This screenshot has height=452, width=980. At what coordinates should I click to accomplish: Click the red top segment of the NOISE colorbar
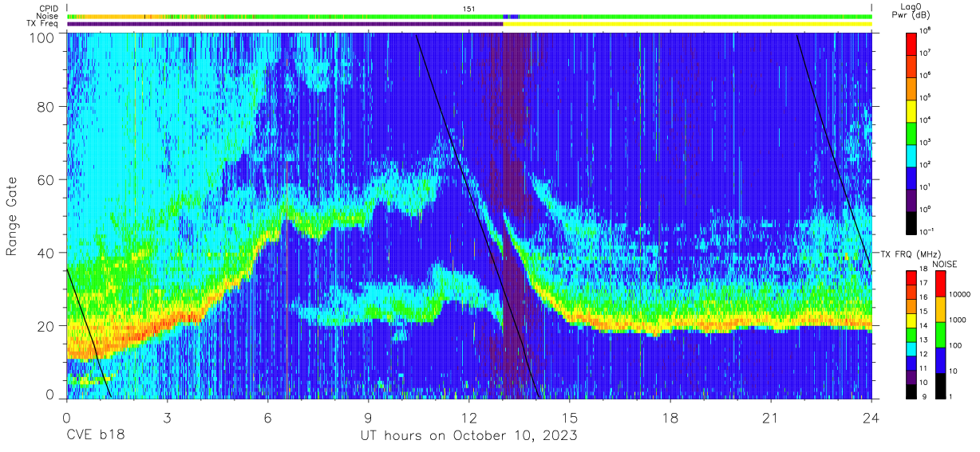tap(940, 284)
